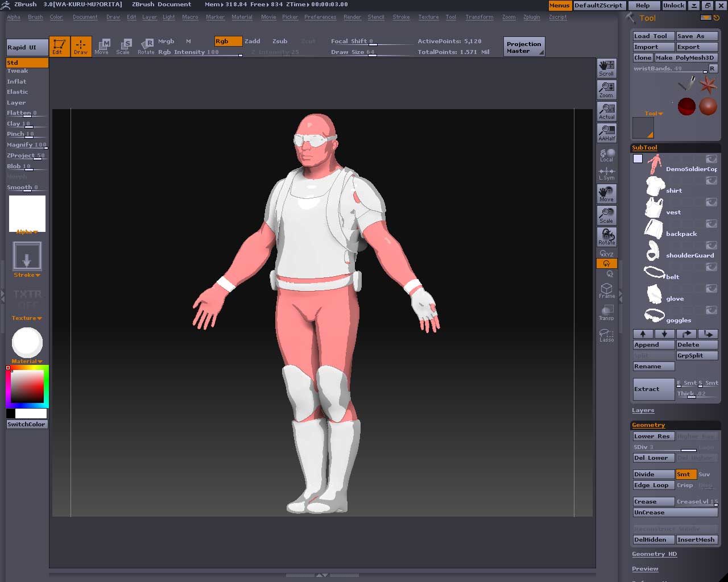Click the Rgb Intensity slider
Screen dimensions: 728x582
pos(200,52)
